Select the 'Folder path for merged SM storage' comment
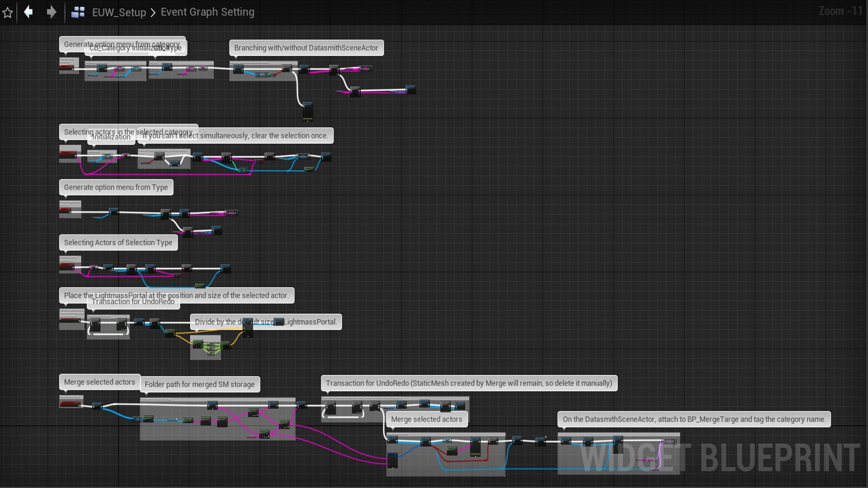The height and width of the screenshot is (488, 868). click(199, 385)
